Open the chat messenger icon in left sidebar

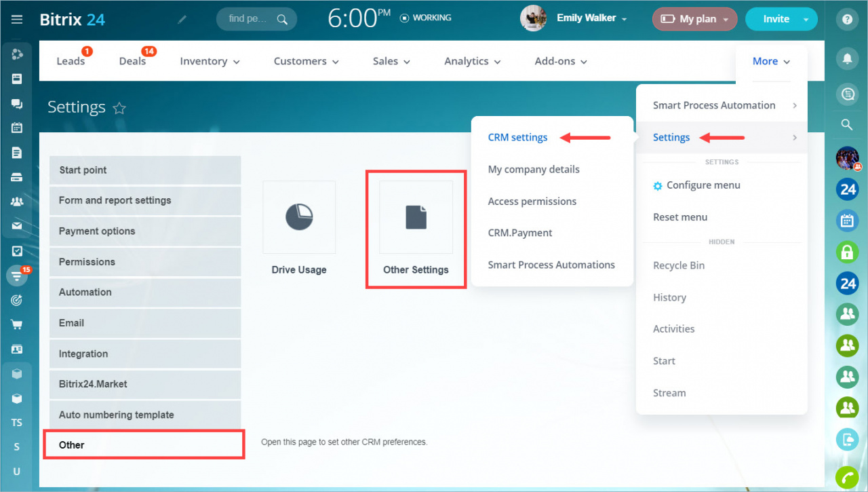pyautogui.click(x=17, y=103)
